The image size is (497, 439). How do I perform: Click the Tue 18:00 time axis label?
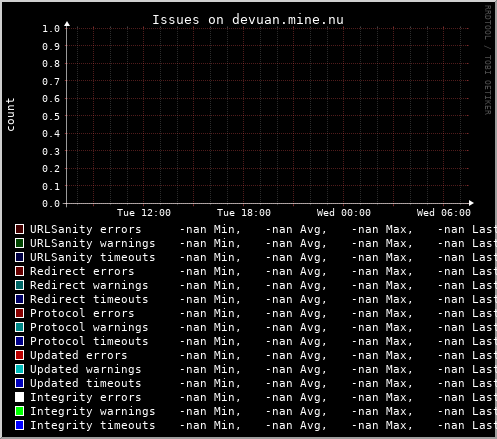point(244,213)
